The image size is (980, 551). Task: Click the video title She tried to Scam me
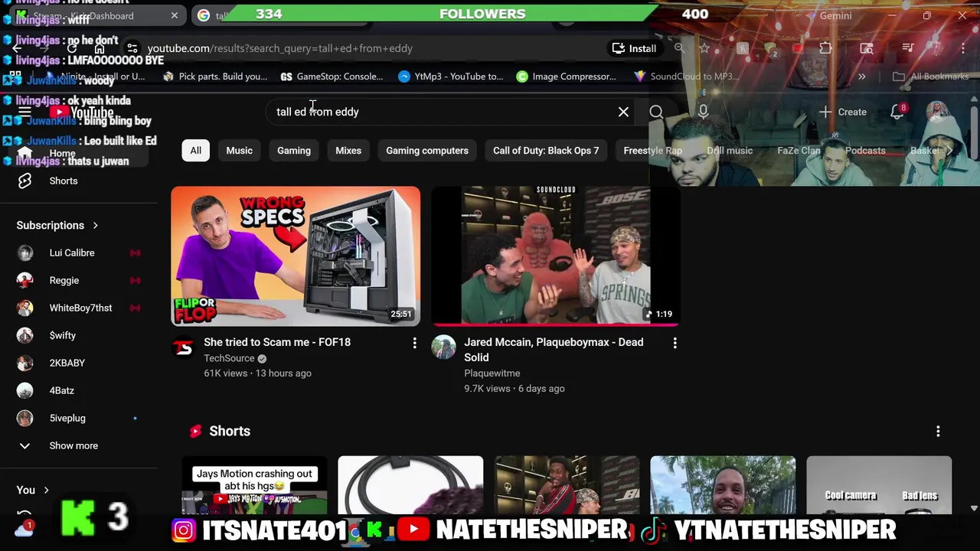click(277, 342)
